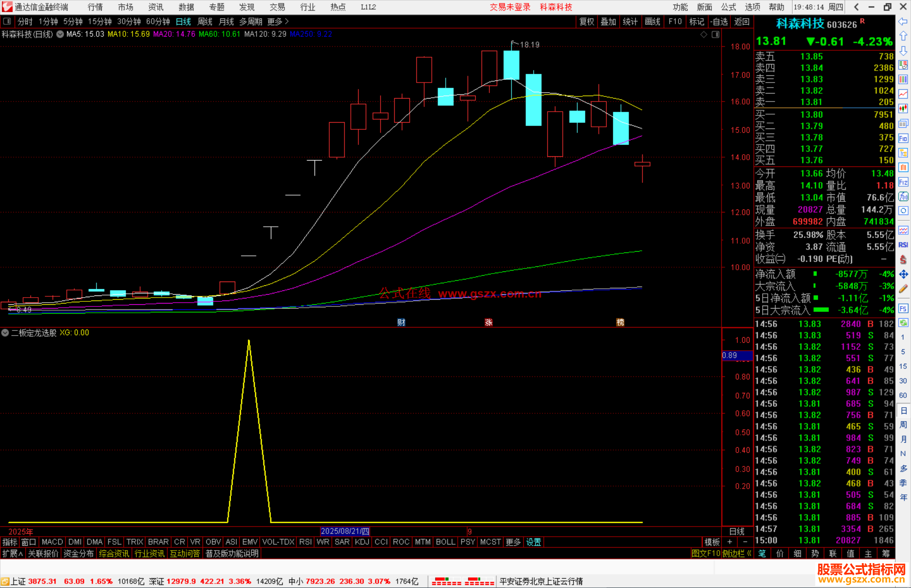Open the 资金分布 tab at bottom
The height and width of the screenshot is (588, 911).
point(78,553)
